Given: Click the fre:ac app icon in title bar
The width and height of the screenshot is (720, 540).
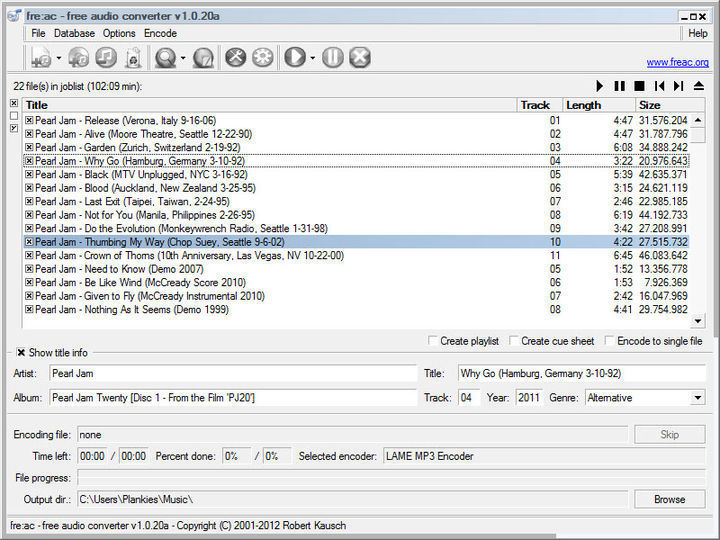Looking at the screenshot, I should (14, 16).
